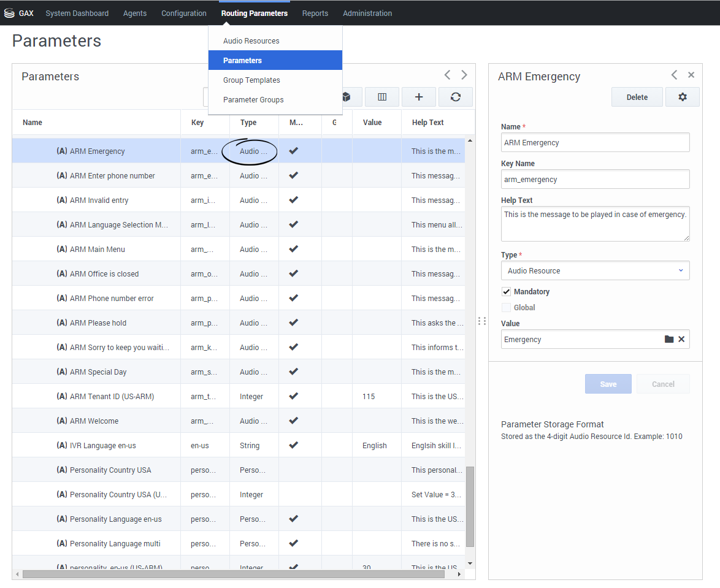Choose Parameter Groups in the dropdown menu
720x588 pixels.
[253, 100]
